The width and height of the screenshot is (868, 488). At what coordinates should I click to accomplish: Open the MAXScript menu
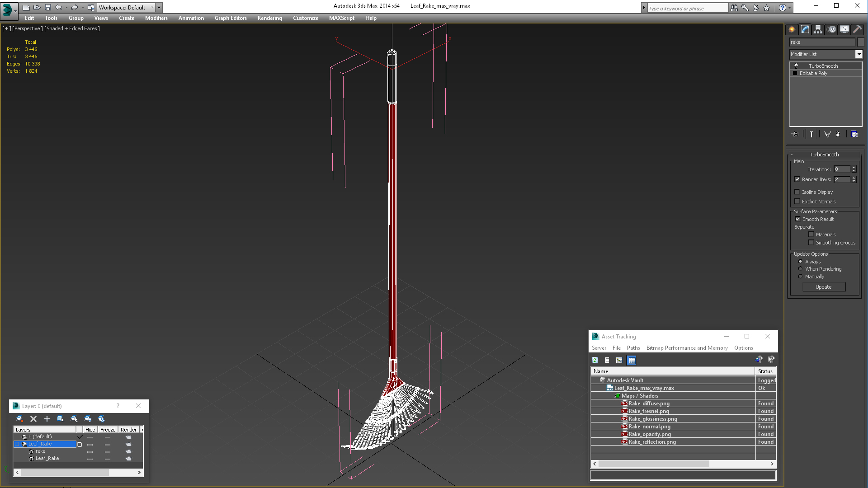pyautogui.click(x=342, y=18)
